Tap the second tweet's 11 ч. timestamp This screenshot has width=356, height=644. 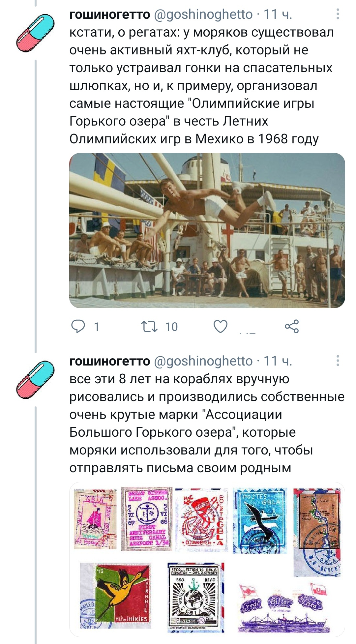[278, 361]
